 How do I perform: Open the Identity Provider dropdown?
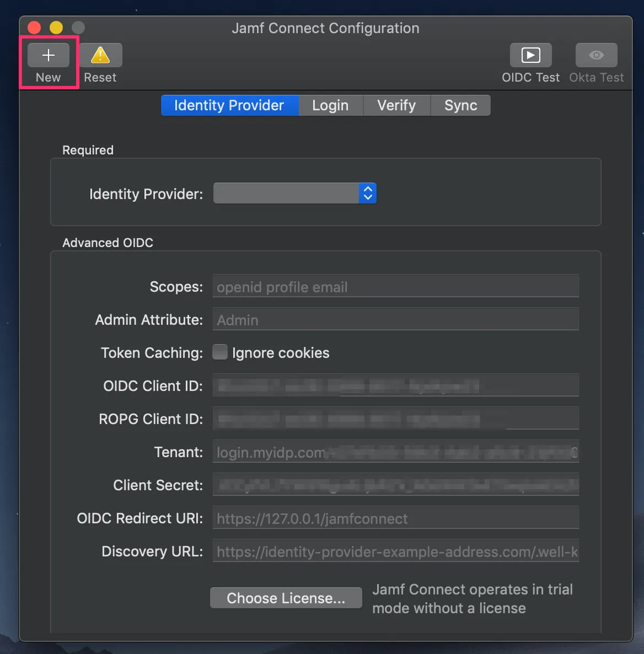294,193
